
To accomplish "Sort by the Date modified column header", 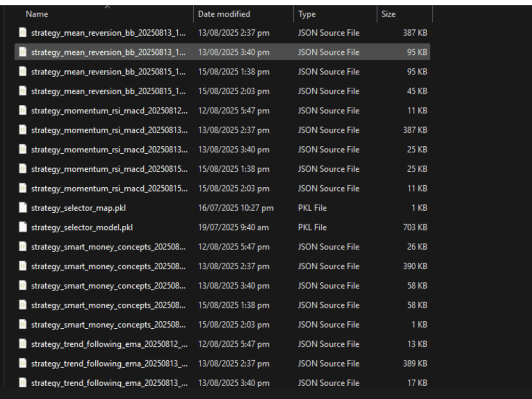I will [224, 14].
